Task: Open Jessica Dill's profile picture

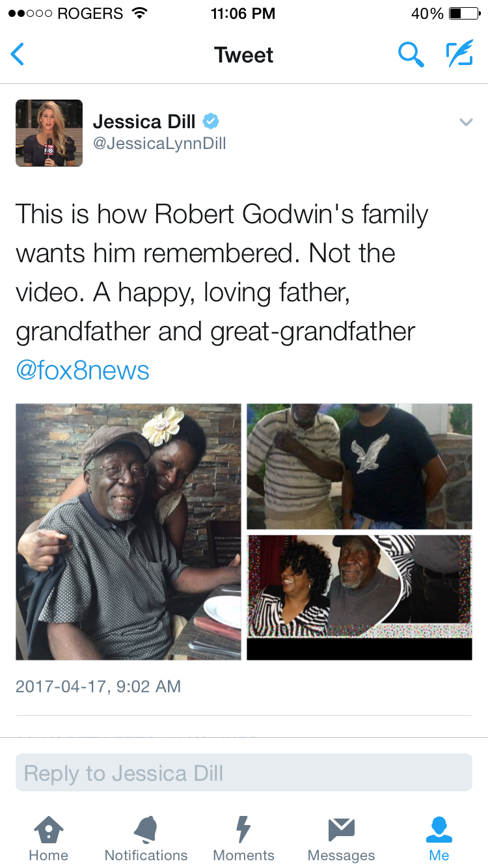Action: coord(49,133)
